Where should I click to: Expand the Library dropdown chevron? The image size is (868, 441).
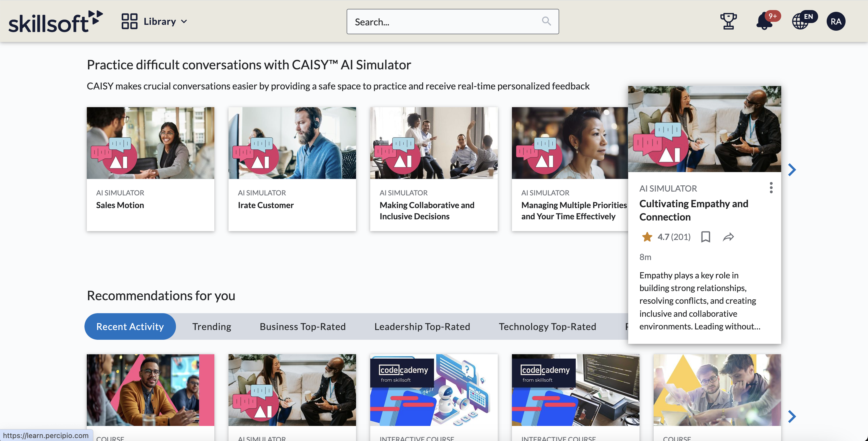click(184, 22)
